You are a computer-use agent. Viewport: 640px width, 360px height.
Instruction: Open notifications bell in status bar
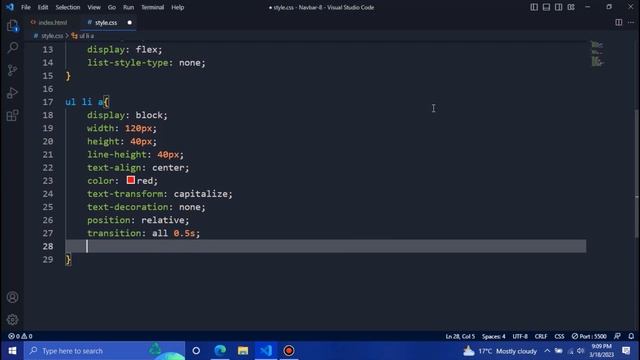[631, 336]
